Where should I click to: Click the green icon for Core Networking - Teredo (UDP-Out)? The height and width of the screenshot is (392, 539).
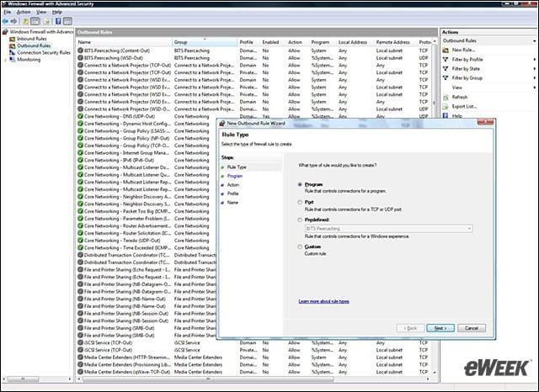(81, 241)
